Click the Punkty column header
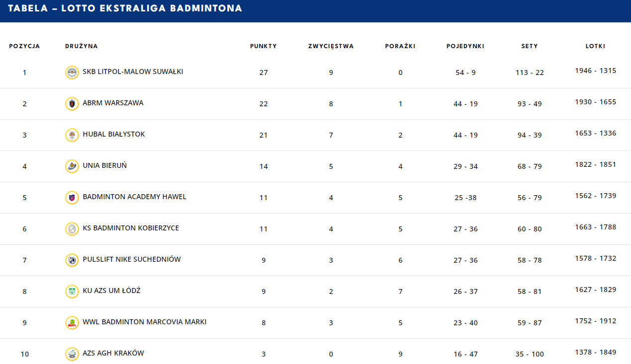 [x=264, y=46]
